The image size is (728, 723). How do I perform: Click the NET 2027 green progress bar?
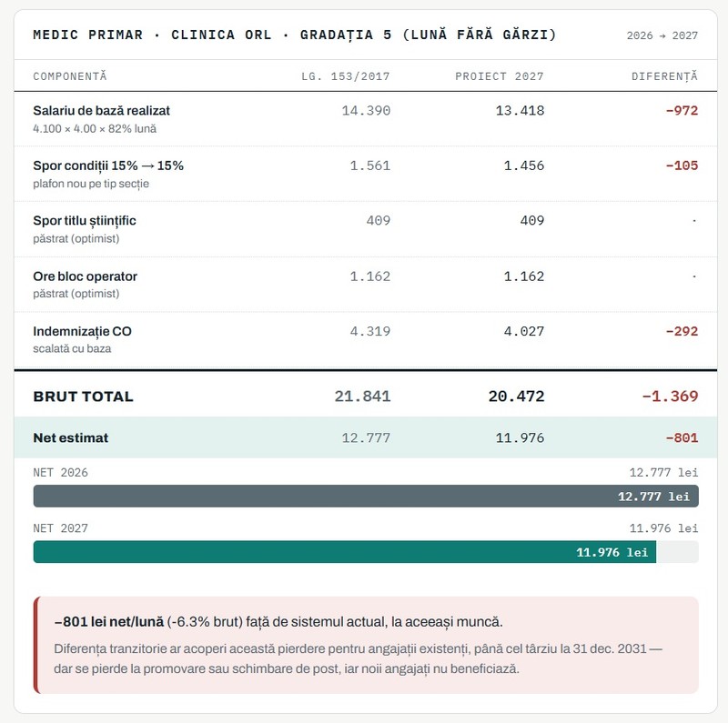[345, 552]
